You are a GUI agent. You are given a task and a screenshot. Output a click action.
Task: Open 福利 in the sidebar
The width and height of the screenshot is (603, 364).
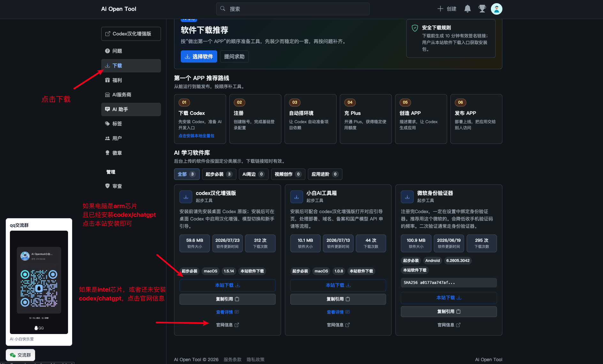[x=131, y=80]
